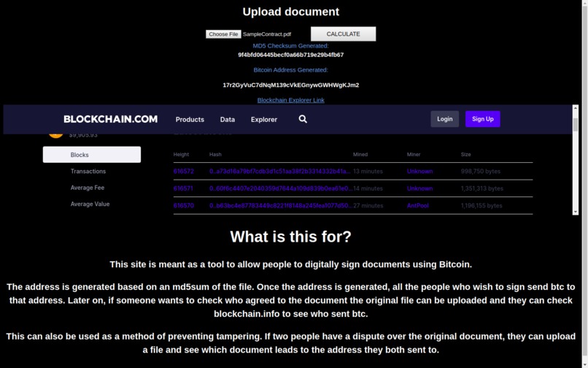Open block height 616571
Viewport: 588px width, 368px height.
(x=183, y=188)
